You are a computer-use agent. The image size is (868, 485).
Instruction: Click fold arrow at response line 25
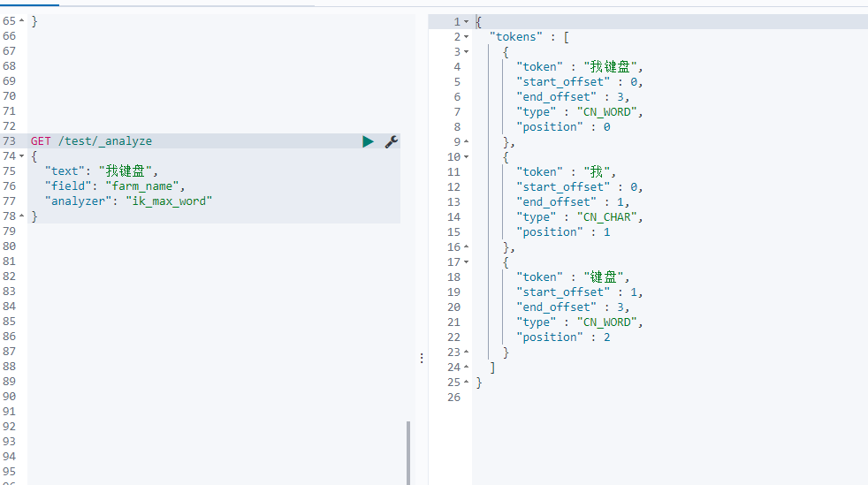click(466, 383)
